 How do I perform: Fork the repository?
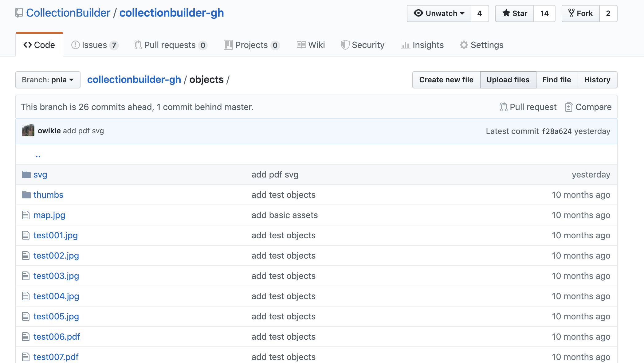(580, 14)
